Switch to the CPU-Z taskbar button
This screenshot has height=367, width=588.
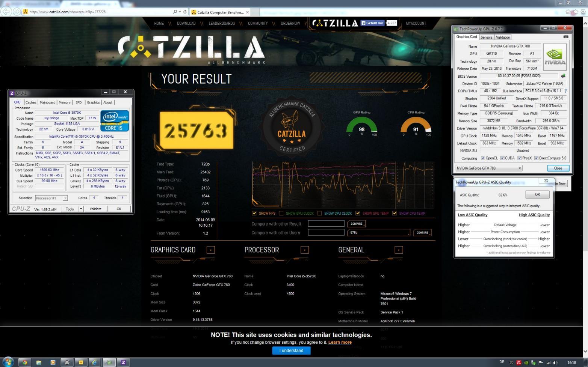click(x=123, y=362)
